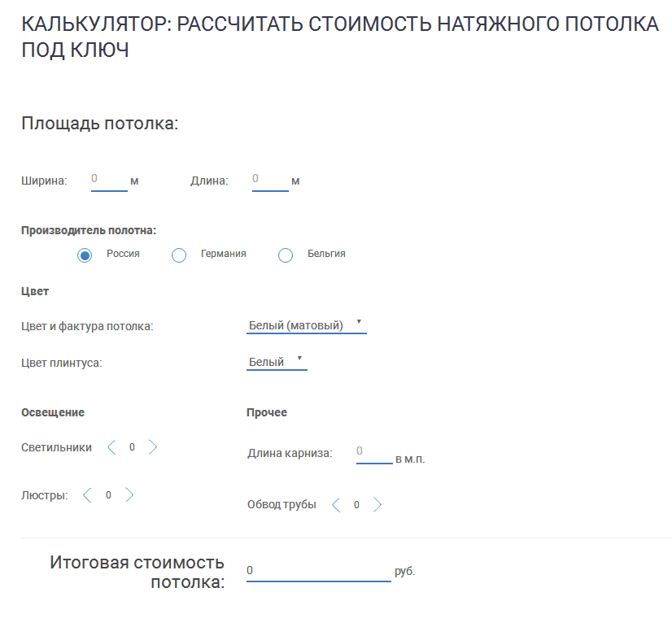
Task: Select the Россия radio button
Action: [x=85, y=254]
